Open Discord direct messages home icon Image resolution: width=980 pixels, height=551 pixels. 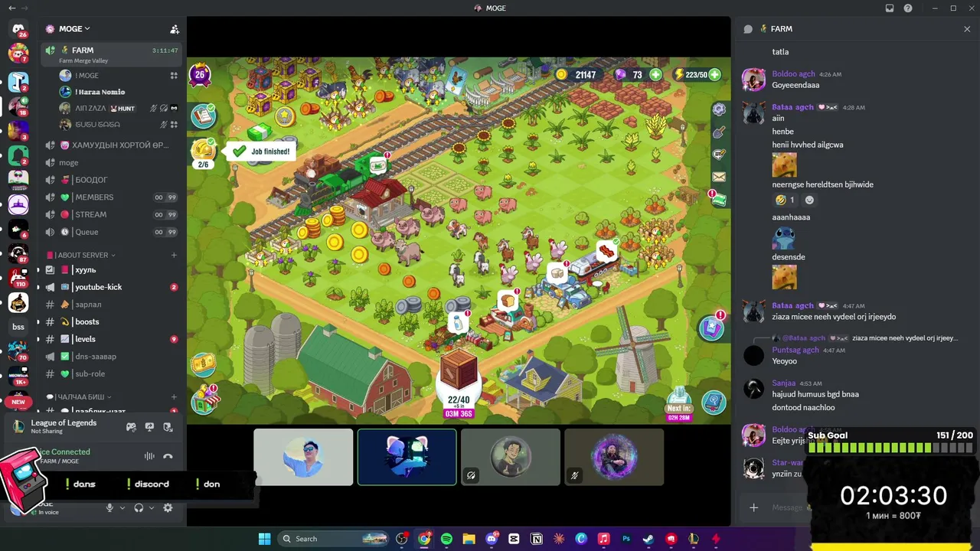pos(18,29)
